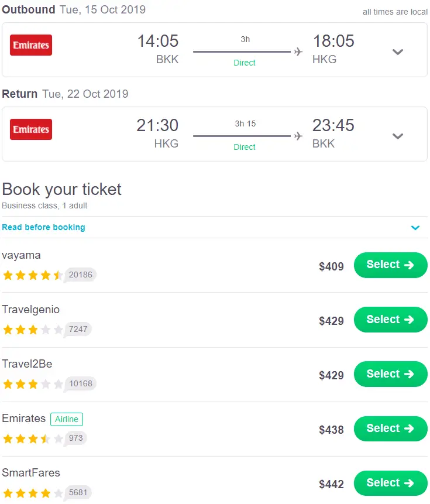Select the Emirates $438 fare

(x=390, y=428)
